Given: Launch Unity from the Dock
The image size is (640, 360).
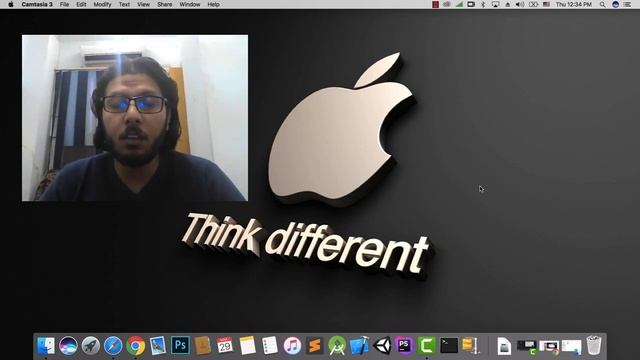Looking at the screenshot, I should pos(382,346).
